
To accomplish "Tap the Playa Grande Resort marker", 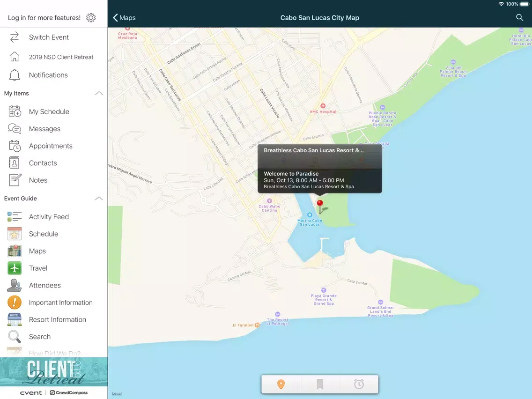I will 324,290.
